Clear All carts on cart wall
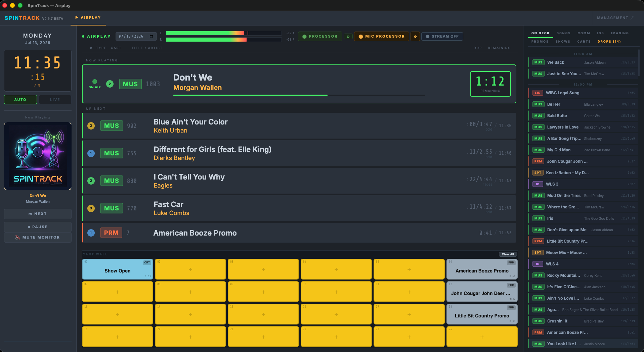Viewport: 644px width, 352px height. (508, 254)
